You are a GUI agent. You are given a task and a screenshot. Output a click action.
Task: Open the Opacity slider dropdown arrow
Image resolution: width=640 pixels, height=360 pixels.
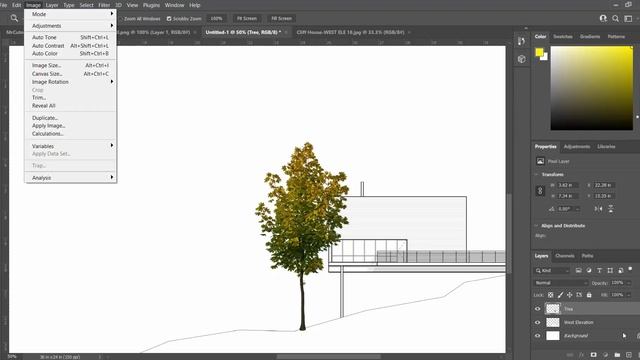(628, 282)
